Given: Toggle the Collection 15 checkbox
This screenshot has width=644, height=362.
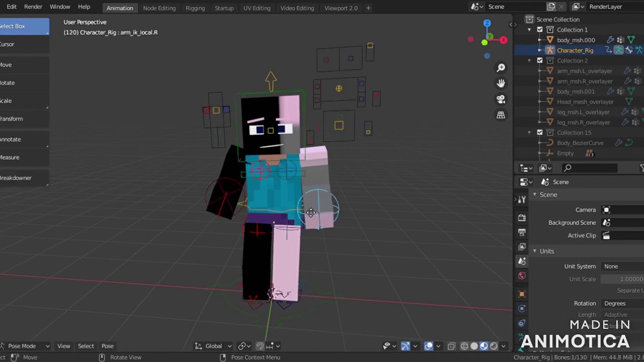Looking at the screenshot, I should pyautogui.click(x=540, y=133).
